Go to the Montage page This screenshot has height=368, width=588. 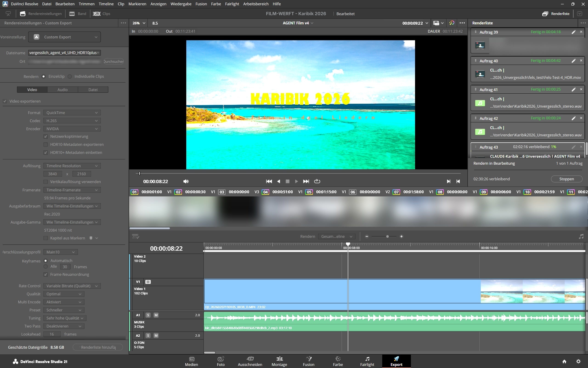[280, 361]
